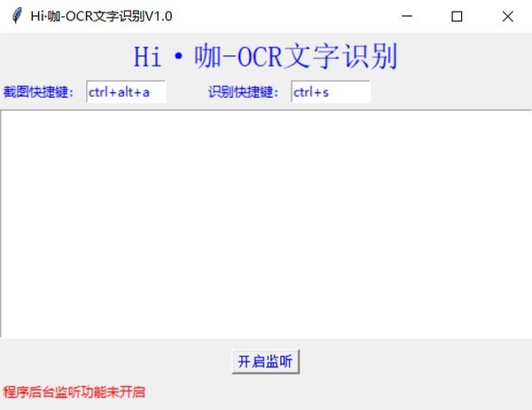Screen dimensions: 532x410
Task: Focus the 识别快捷键 input field
Action: (x=331, y=91)
